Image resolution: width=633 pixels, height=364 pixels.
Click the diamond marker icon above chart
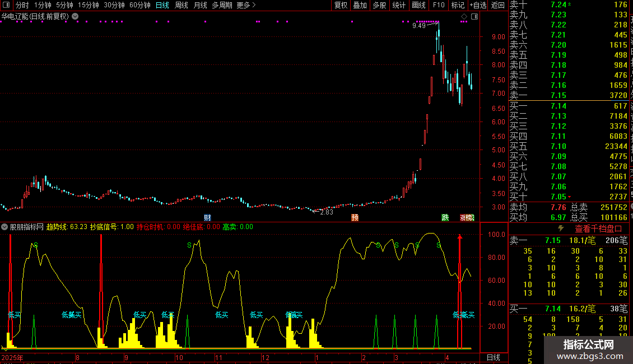tap(464, 17)
